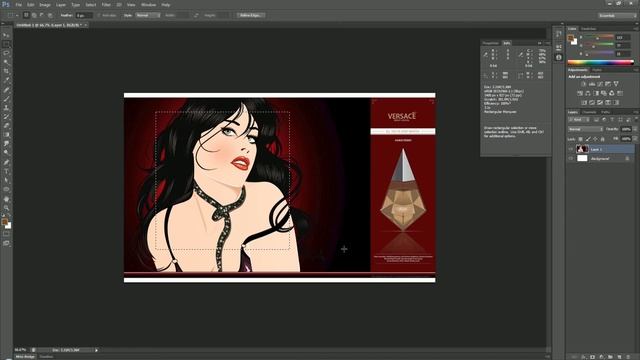Choose New selection mode in options bar

(26, 15)
